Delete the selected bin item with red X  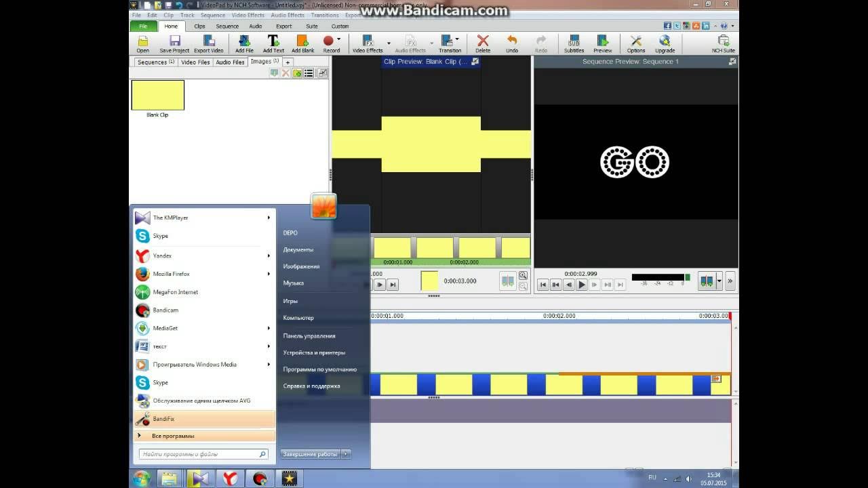pos(285,73)
